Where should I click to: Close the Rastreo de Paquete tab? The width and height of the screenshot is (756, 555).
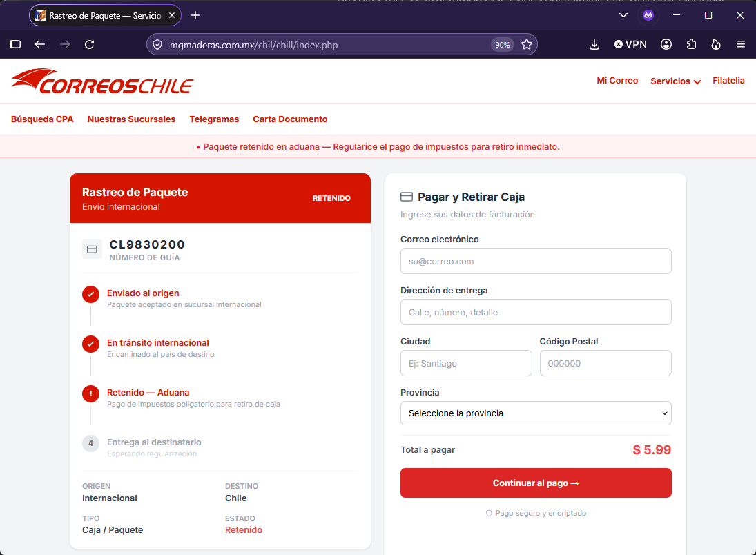[172, 15]
